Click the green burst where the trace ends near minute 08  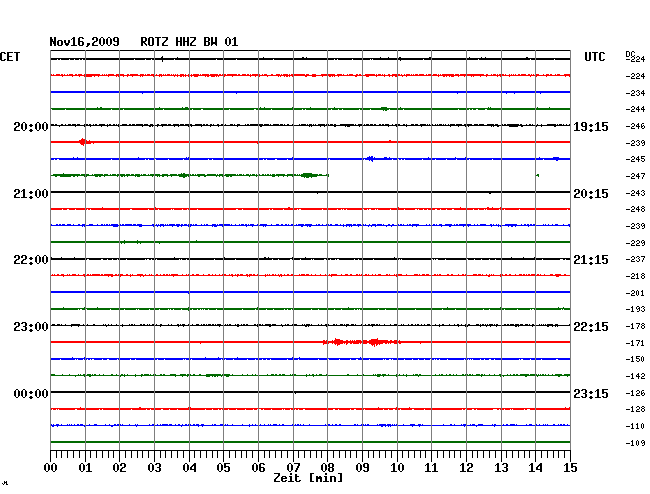(309, 175)
